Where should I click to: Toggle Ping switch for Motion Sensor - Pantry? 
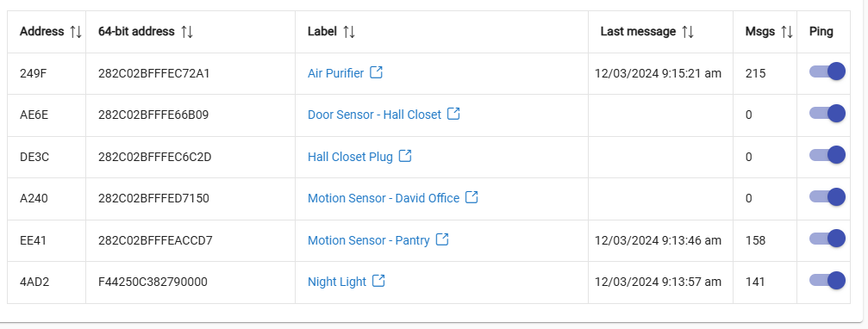coord(827,239)
